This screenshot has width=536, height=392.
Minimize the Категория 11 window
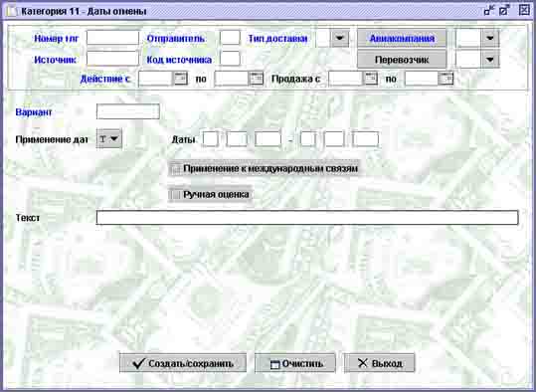coord(489,11)
